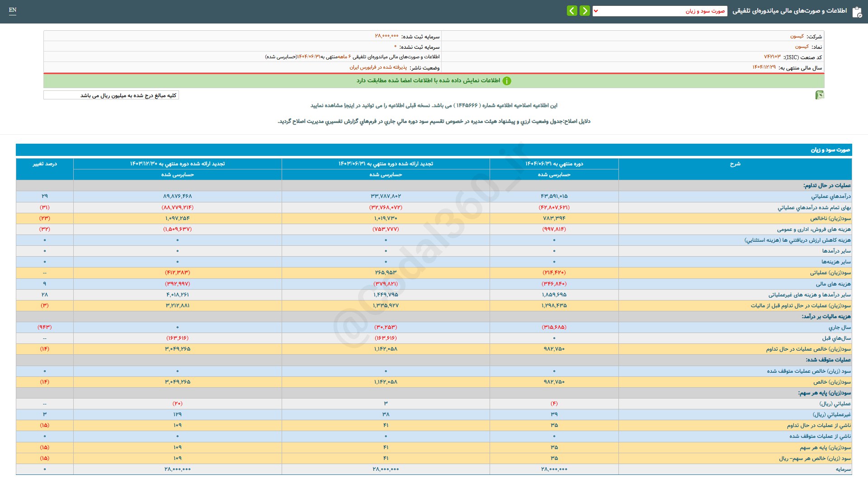Screen dimensions: 868x488
Task: Click the info icon in green banner
Action: (x=507, y=81)
